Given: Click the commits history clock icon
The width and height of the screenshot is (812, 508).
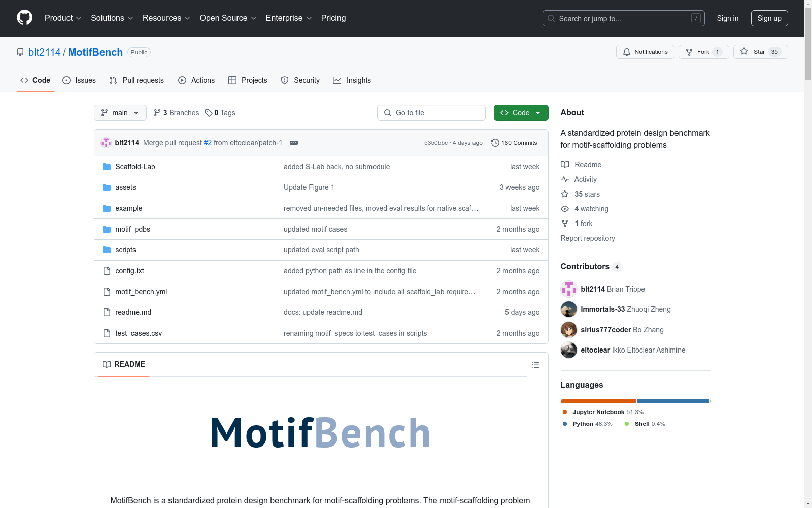Looking at the screenshot, I should (x=495, y=143).
